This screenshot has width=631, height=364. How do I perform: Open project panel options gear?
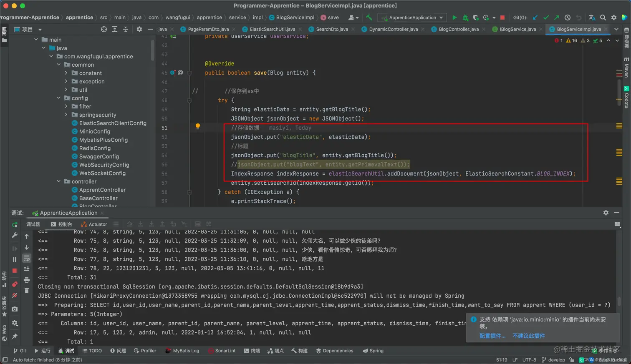[x=139, y=29]
